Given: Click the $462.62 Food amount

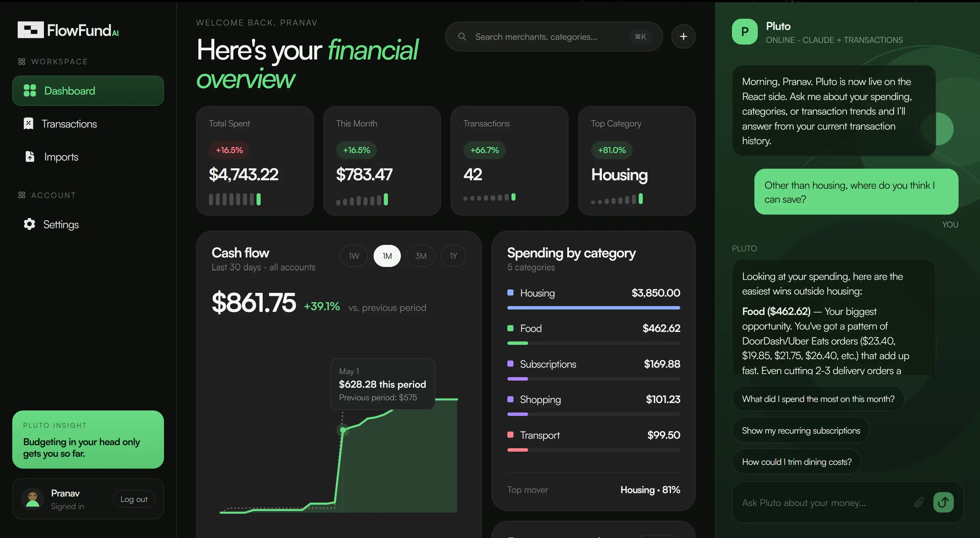Looking at the screenshot, I should pos(661,328).
